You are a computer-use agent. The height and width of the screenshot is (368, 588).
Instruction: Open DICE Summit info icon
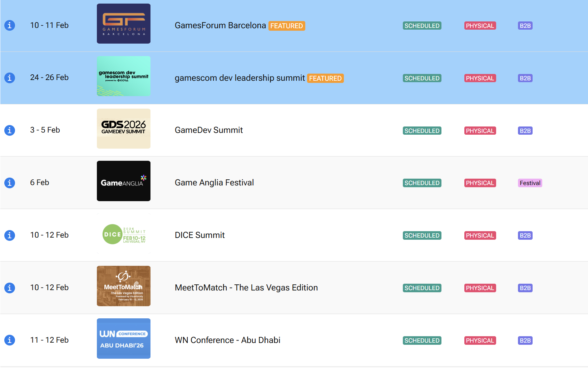pyautogui.click(x=10, y=235)
